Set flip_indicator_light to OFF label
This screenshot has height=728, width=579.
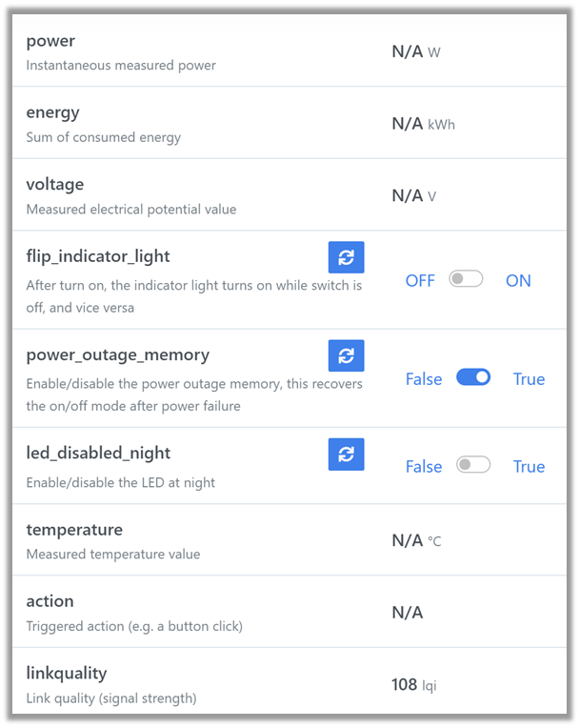click(x=420, y=281)
